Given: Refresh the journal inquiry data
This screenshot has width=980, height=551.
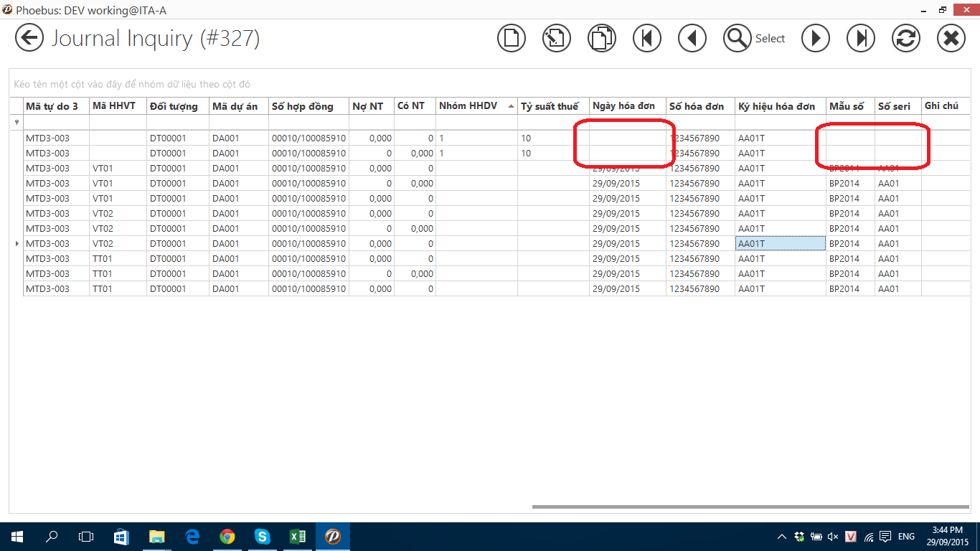Looking at the screenshot, I should pos(906,38).
